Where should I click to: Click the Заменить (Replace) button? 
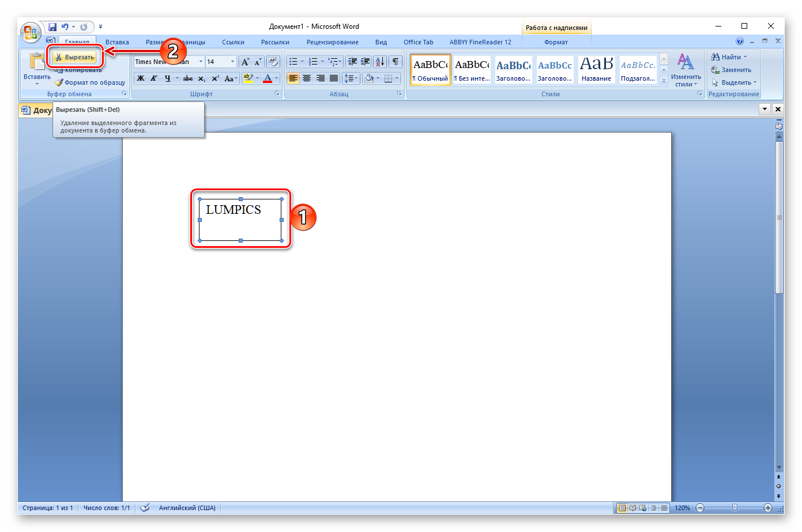coord(731,70)
